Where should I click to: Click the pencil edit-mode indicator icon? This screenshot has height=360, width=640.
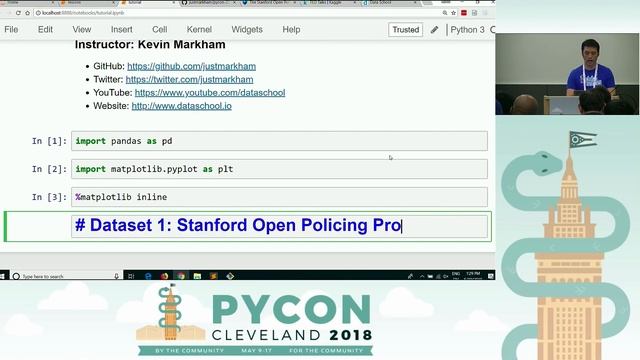pyautogui.click(x=434, y=30)
